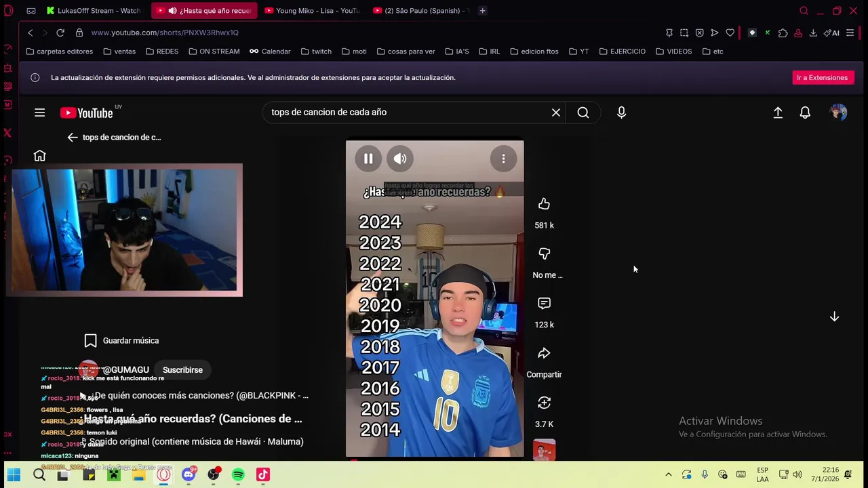Open the GX Corner controller tab icon
Image resolution: width=868 pixels, height=488 pixels.
click(x=31, y=11)
